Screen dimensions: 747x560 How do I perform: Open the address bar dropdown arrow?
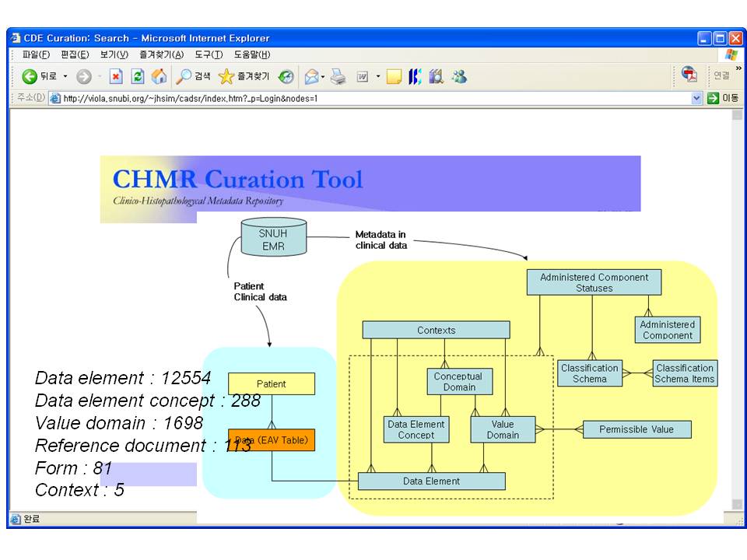click(x=696, y=99)
